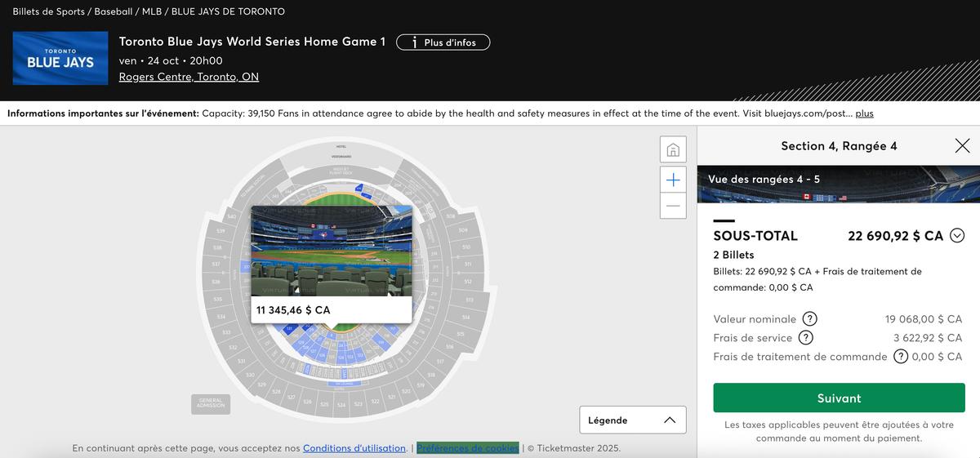This screenshot has width=980, height=458.
Task: Zoom out of the seat map
Action: [673, 206]
